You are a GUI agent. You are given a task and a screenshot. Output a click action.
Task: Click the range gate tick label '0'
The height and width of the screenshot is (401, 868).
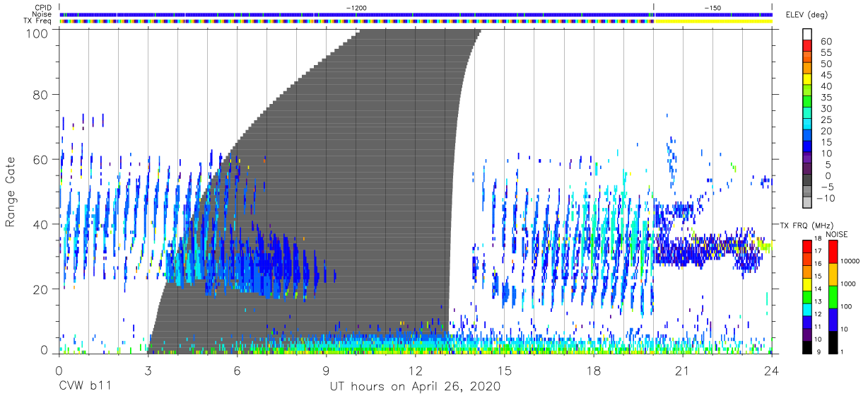(44, 350)
